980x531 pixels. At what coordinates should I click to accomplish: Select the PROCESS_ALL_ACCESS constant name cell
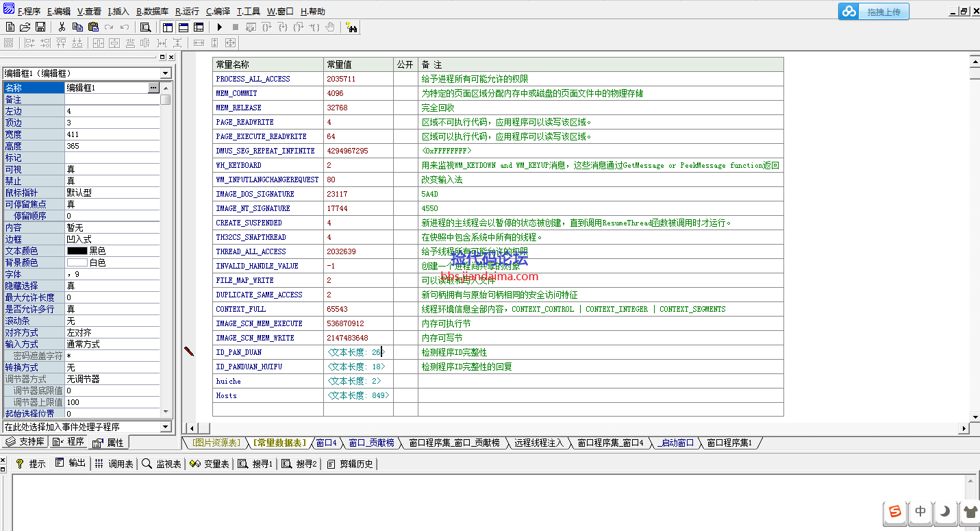[268, 79]
